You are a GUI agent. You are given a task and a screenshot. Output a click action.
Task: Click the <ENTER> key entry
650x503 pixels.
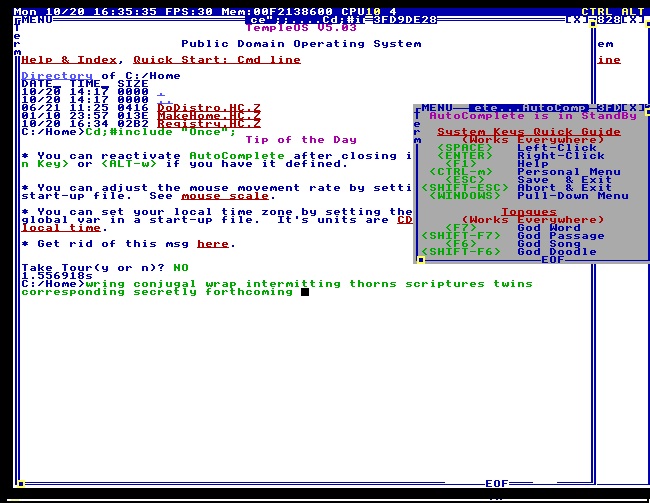tap(465, 156)
